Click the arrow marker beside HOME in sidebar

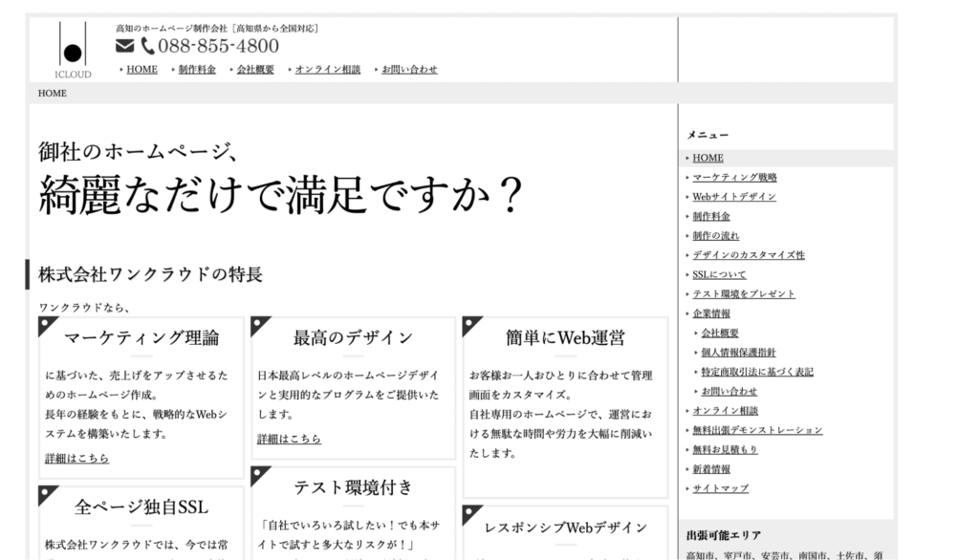pos(686,158)
